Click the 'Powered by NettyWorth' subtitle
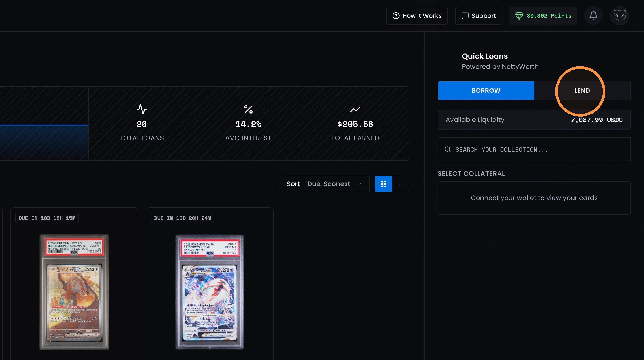The height and width of the screenshot is (360, 644). point(500,66)
